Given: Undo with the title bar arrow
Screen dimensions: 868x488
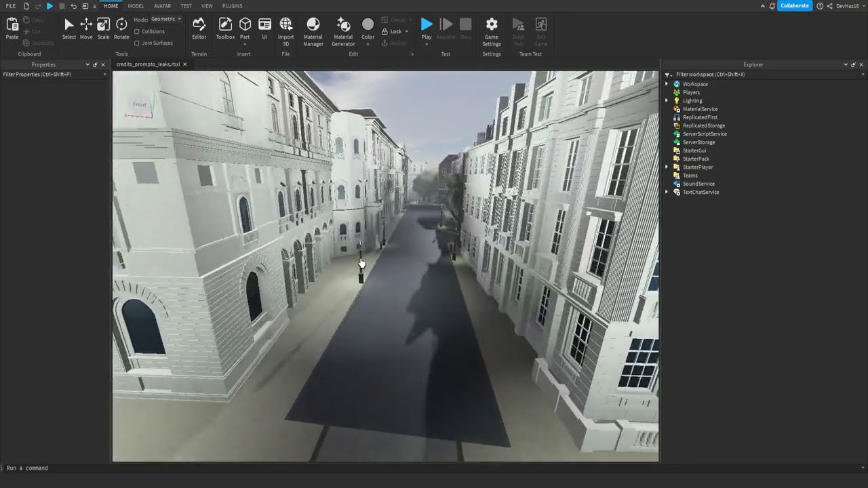Looking at the screenshot, I should click(x=73, y=6).
